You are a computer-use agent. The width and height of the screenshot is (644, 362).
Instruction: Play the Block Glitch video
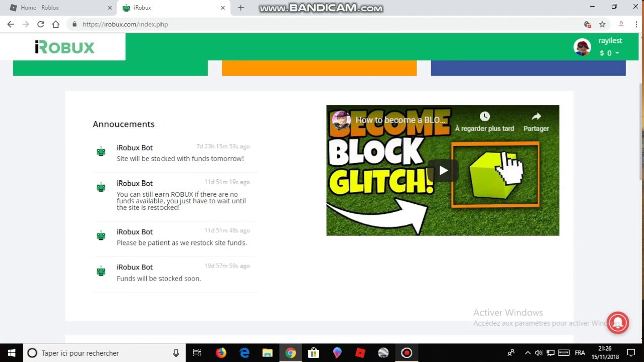[x=443, y=171]
